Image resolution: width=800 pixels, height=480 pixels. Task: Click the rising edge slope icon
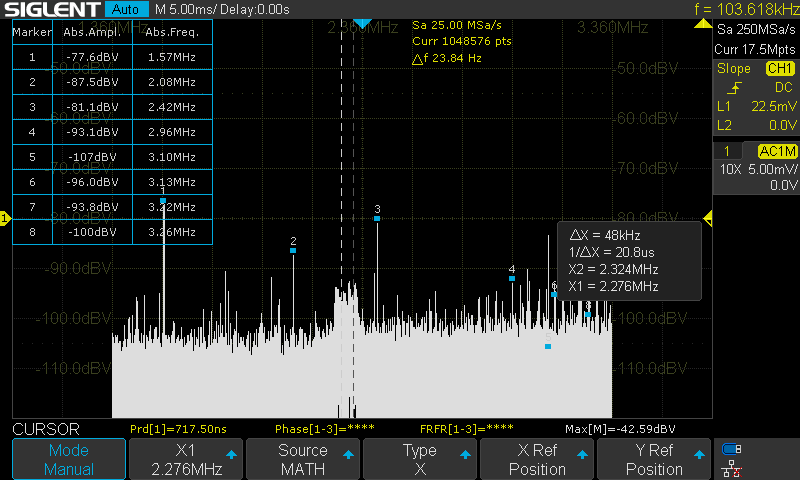[734, 88]
